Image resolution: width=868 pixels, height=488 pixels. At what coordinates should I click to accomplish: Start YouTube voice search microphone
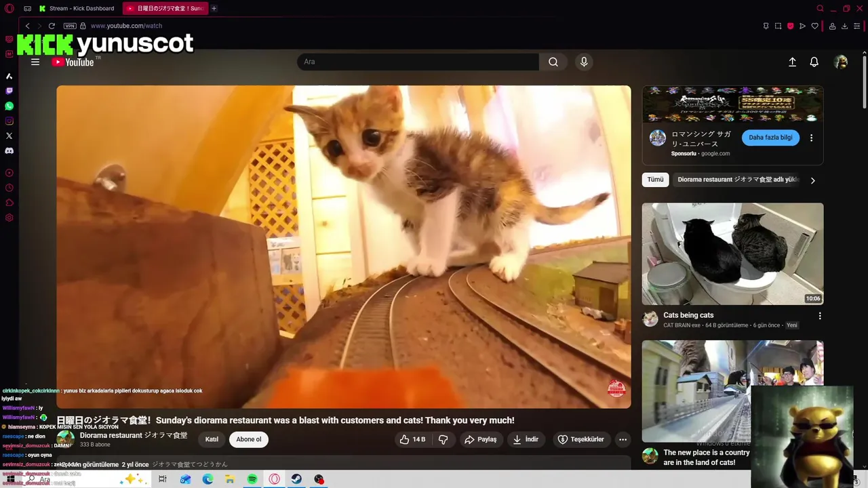pos(584,62)
